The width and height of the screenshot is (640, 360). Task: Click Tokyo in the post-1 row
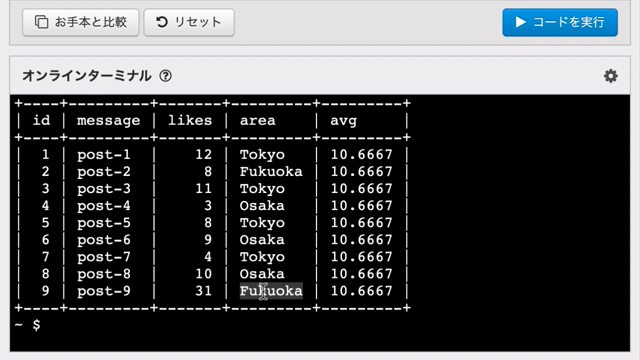262,155
